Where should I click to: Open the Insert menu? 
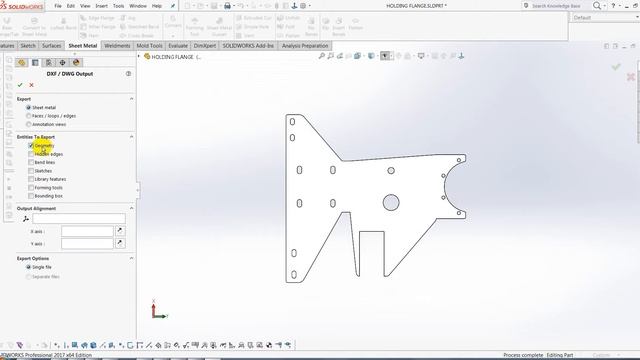101,6
